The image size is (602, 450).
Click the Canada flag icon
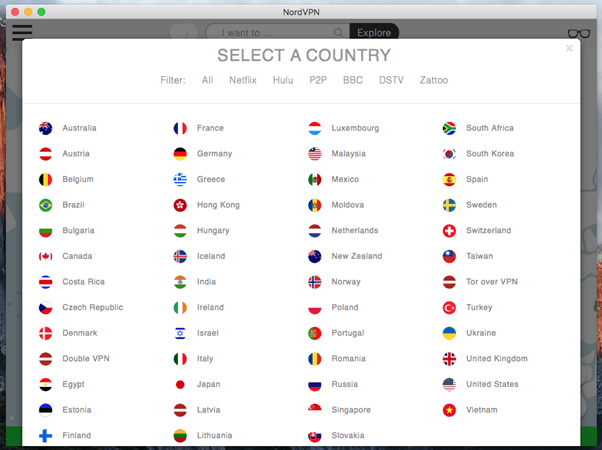coord(45,256)
